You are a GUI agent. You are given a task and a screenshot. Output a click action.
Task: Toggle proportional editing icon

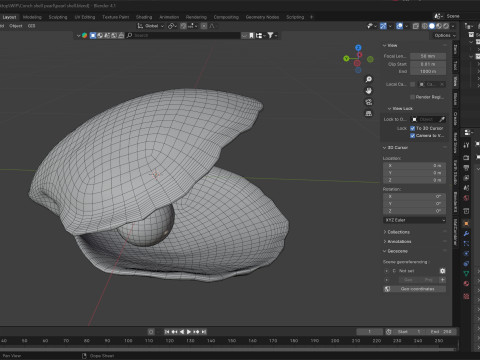tap(204, 26)
